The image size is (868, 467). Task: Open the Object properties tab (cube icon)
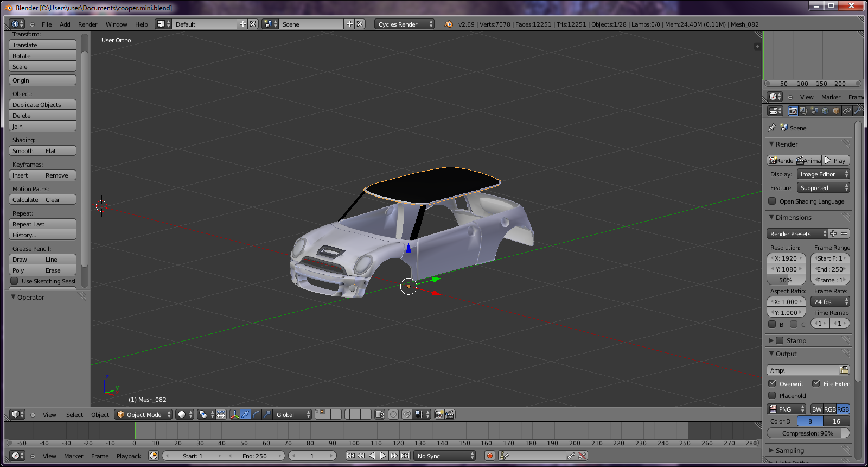click(x=836, y=111)
